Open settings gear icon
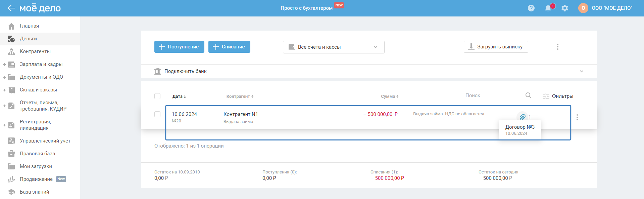The width and height of the screenshot is (644, 199). pyautogui.click(x=565, y=8)
